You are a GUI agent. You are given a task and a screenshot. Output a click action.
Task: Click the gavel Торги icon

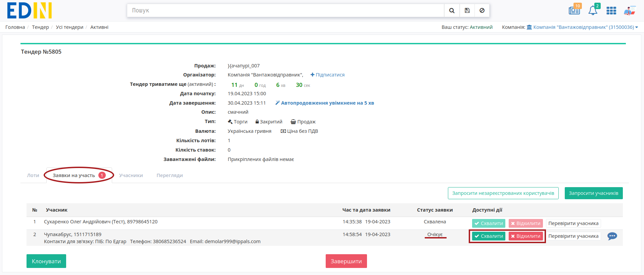230,122
